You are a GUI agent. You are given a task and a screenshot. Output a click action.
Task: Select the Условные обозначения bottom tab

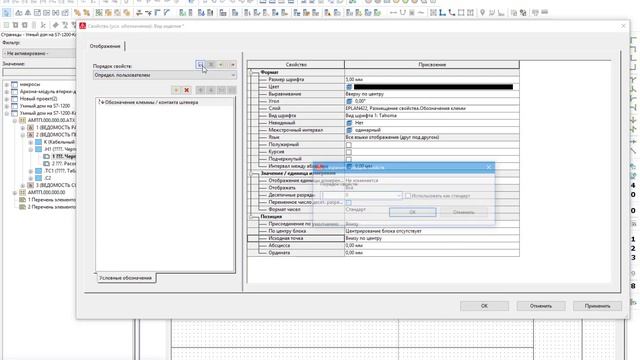coord(126,278)
